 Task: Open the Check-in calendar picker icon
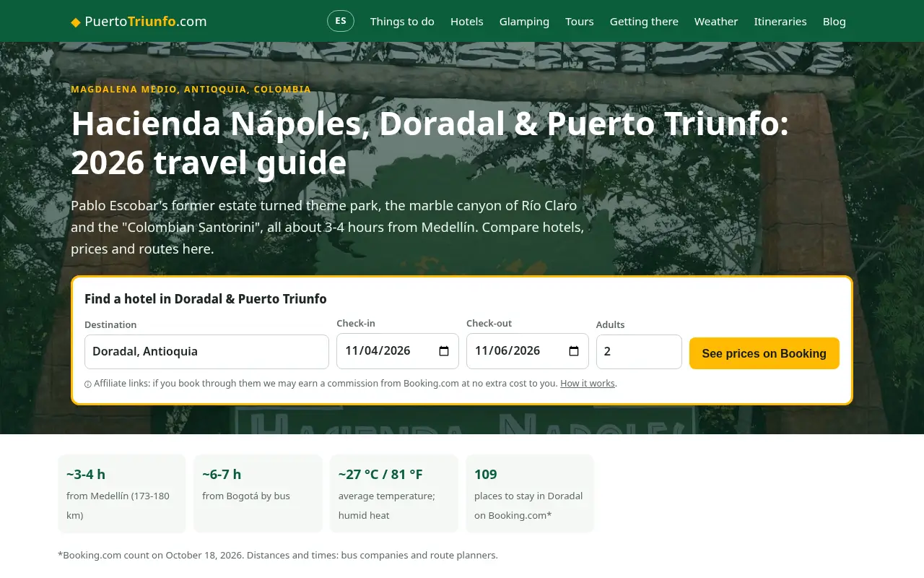[x=444, y=351]
